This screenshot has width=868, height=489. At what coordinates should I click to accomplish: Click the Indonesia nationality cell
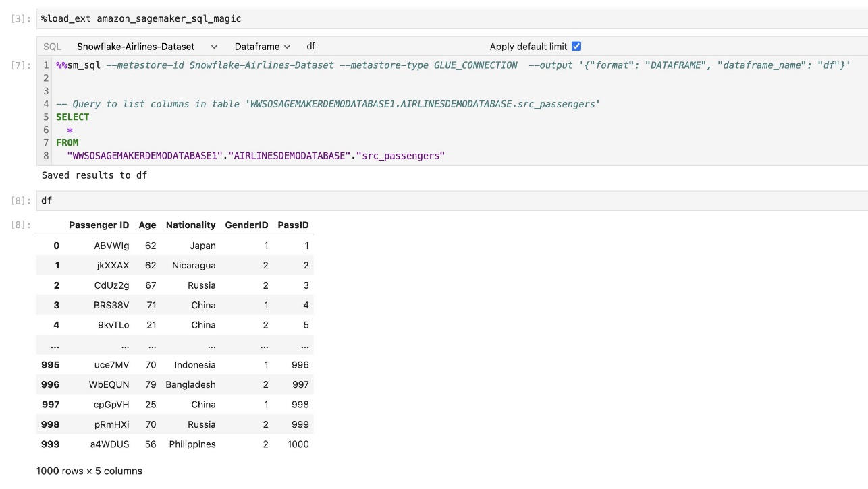click(x=195, y=365)
